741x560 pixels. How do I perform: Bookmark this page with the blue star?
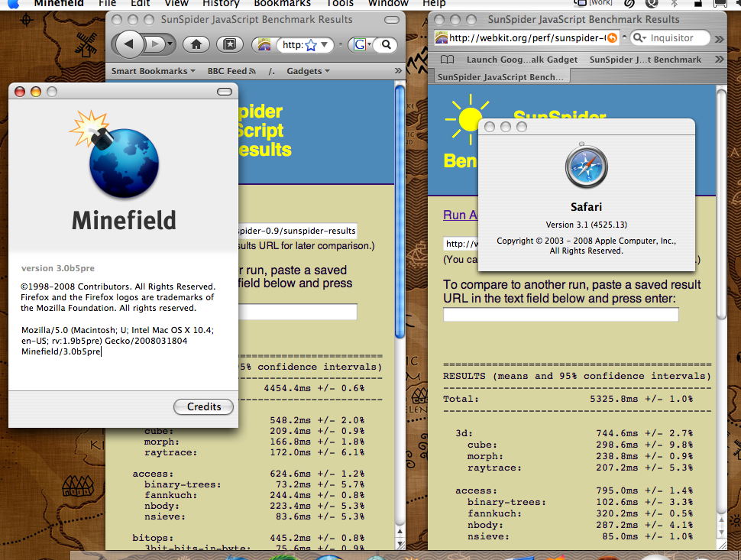coord(311,45)
